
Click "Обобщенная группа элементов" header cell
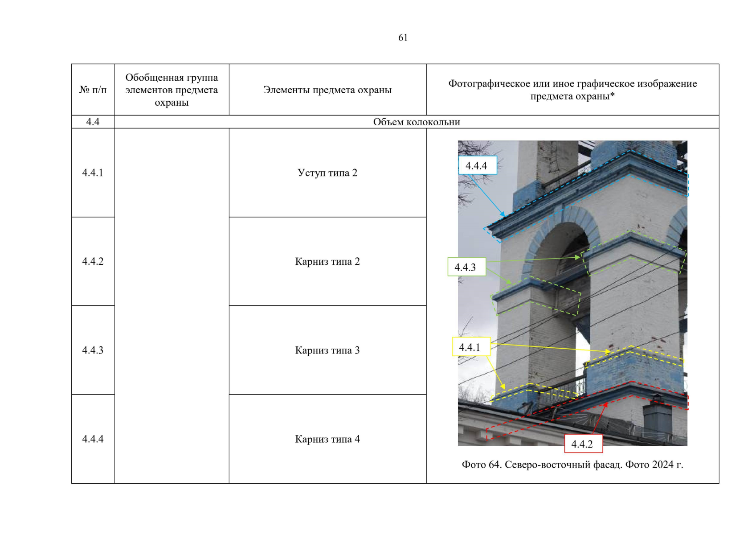pos(172,90)
